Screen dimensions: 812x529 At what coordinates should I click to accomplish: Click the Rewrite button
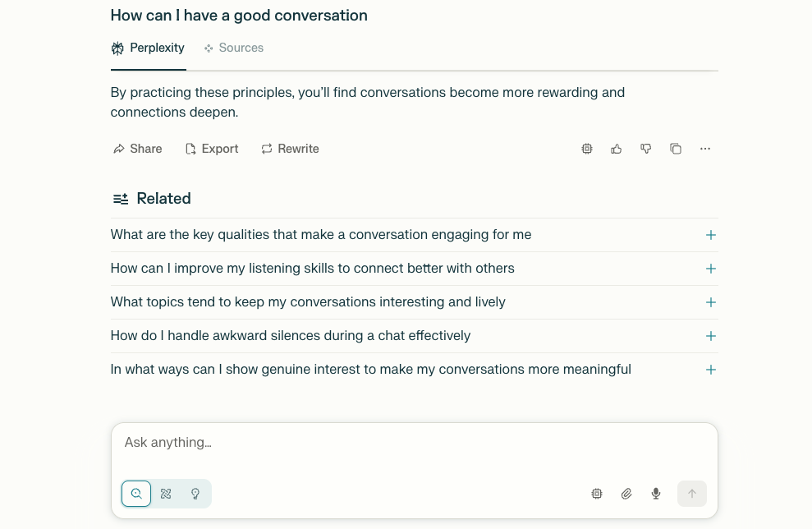pos(290,149)
